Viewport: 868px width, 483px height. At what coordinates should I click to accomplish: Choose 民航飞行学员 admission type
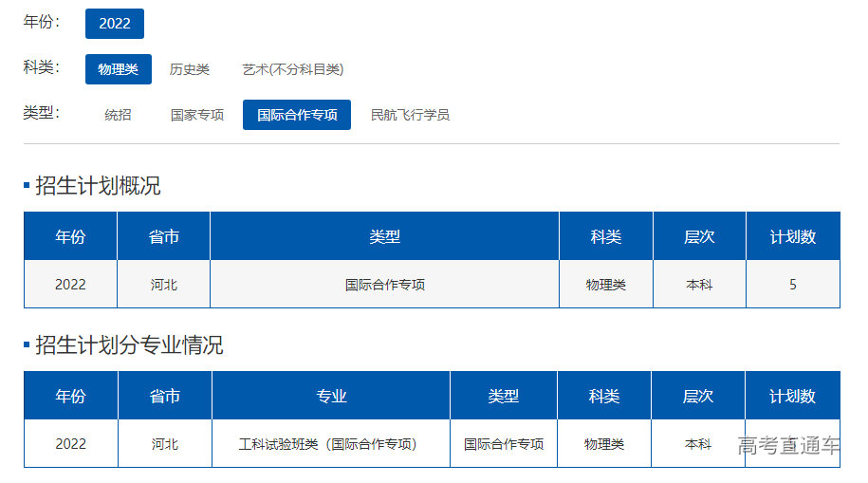410,115
